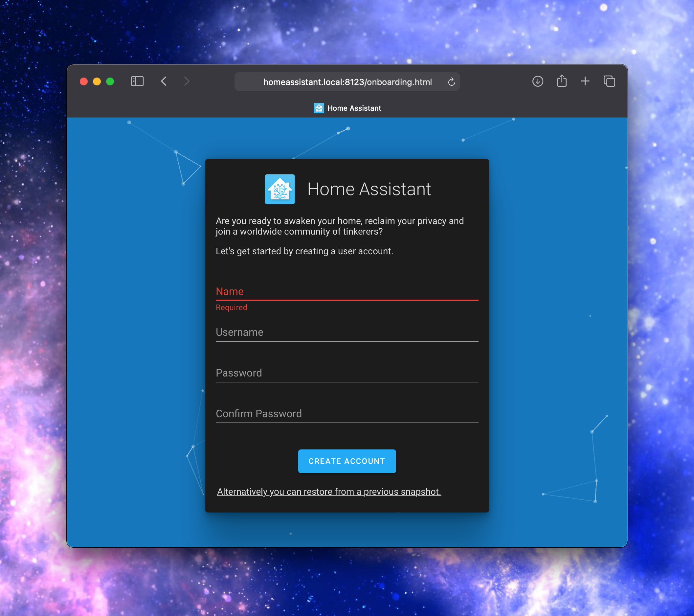Click the Home Assistant logo icon

pos(279,189)
